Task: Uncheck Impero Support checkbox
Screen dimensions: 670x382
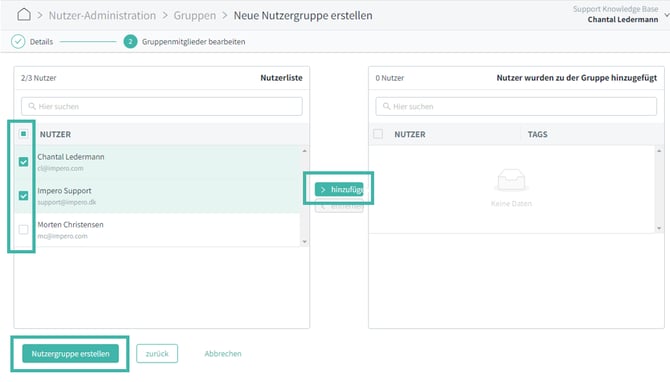Action: pos(24,195)
